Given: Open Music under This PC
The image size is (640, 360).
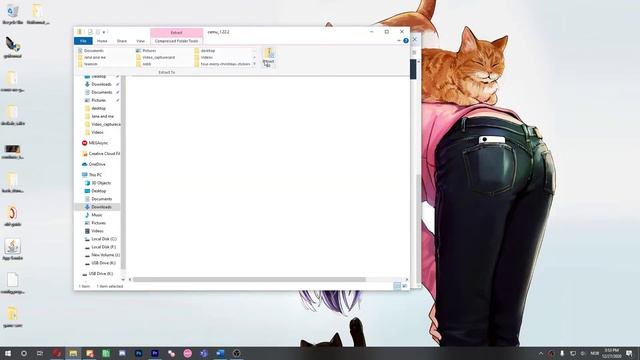Looking at the screenshot, I should [x=97, y=215].
